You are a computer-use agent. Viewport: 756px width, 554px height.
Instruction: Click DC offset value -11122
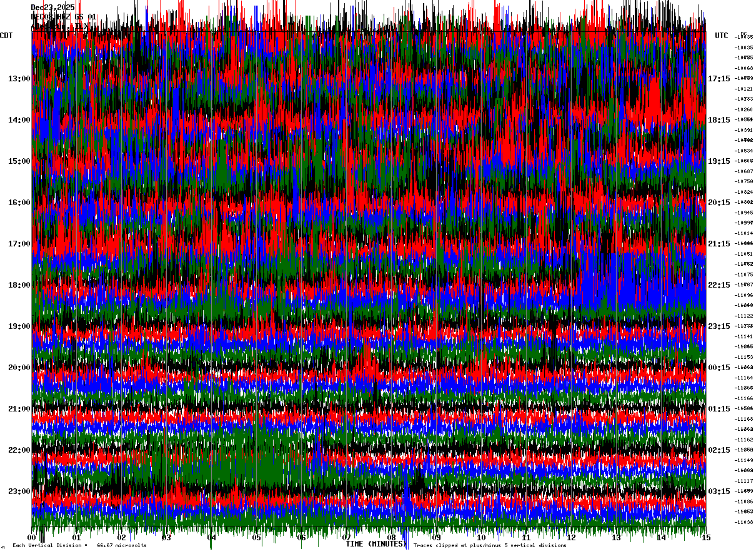(x=744, y=316)
